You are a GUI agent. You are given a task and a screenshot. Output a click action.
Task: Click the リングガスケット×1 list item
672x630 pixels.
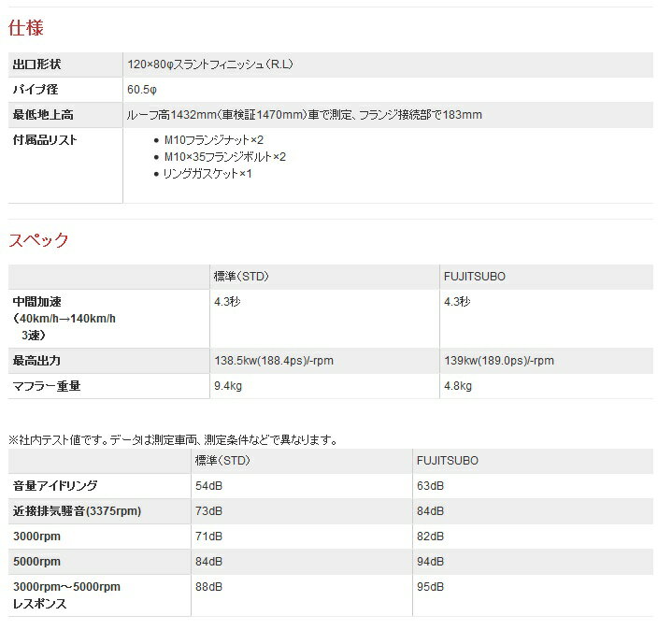(x=207, y=174)
